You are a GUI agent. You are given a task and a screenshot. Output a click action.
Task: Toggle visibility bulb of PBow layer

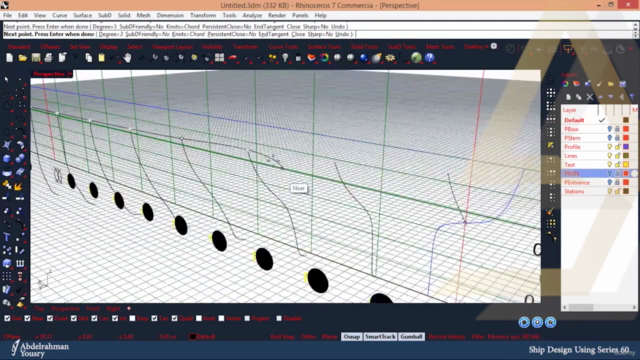point(609,129)
